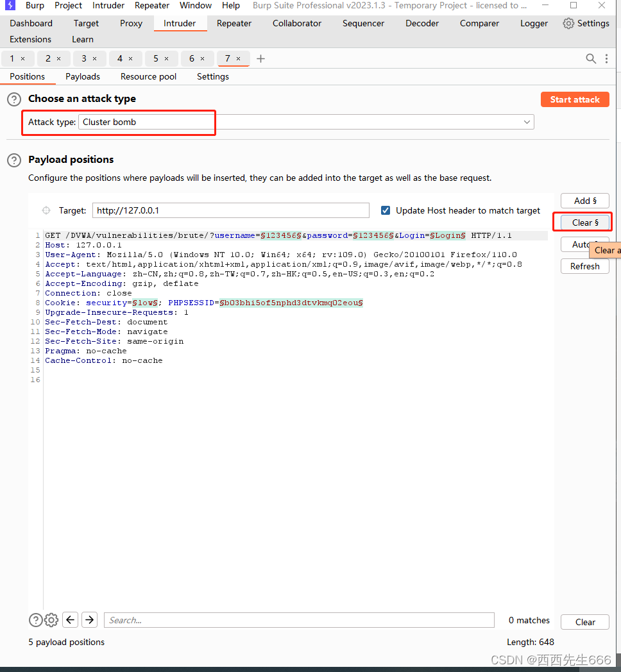Add a new Intruder tab with plus icon
Screen dimensions: 621x672
(260, 58)
